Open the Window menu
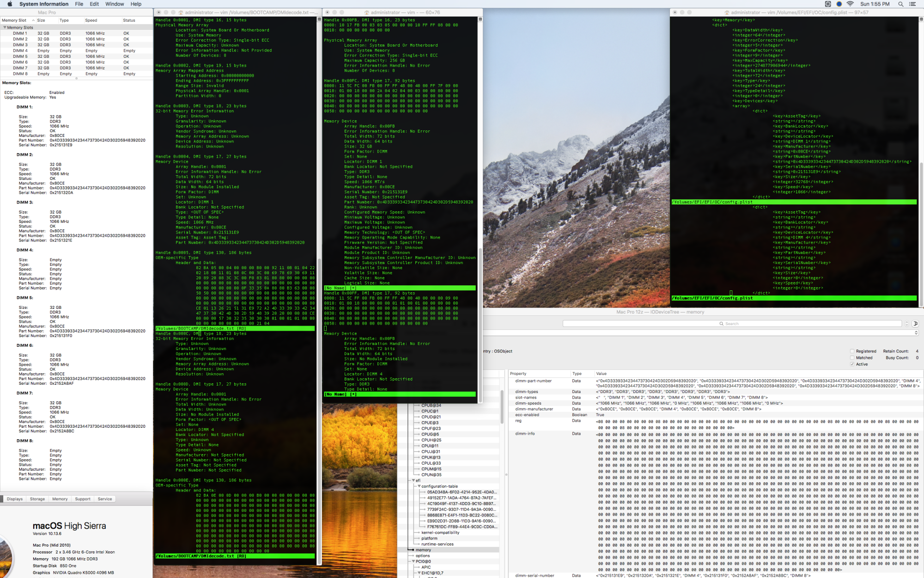The height and width of the screenshot is (578, 924). point(115,4)
